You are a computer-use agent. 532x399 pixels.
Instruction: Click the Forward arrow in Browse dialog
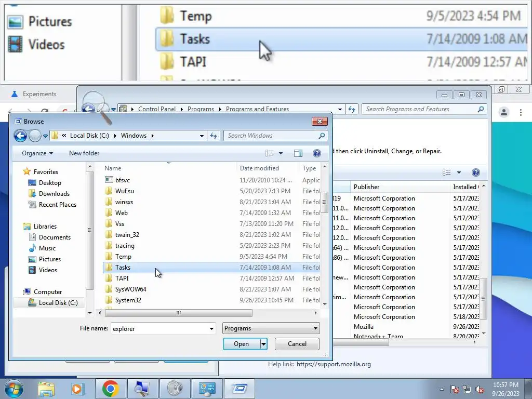click(35, 136)
